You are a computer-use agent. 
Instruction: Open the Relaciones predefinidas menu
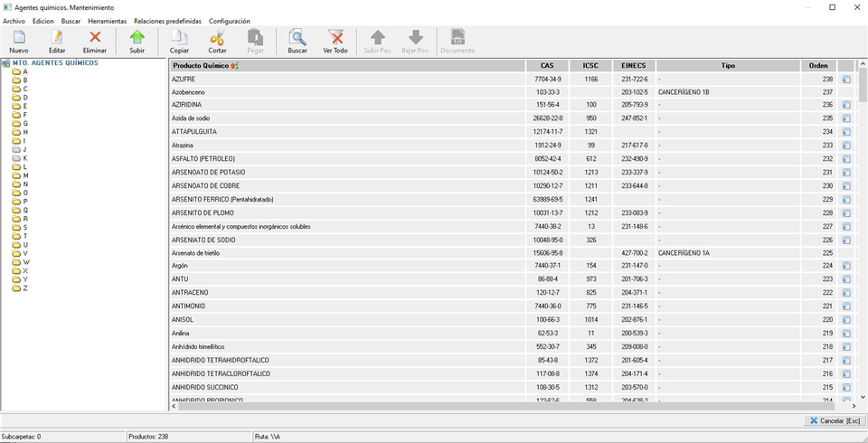(x=168, y=21)
